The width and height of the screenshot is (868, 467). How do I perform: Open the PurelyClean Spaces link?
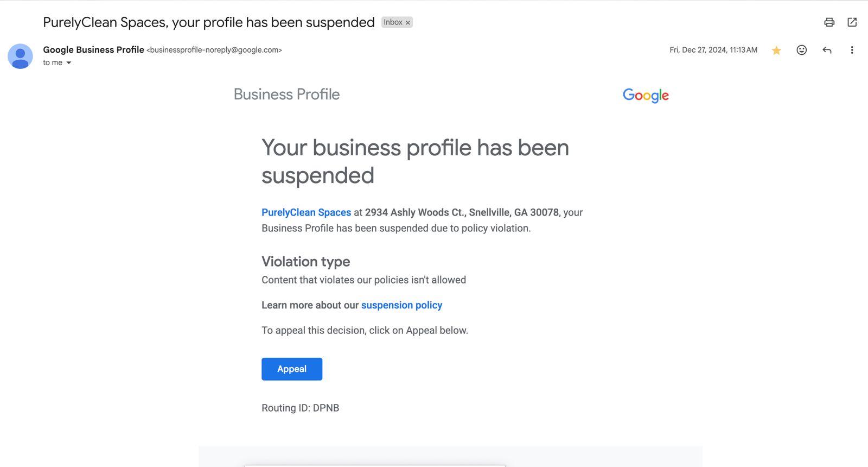coord(306,212)
